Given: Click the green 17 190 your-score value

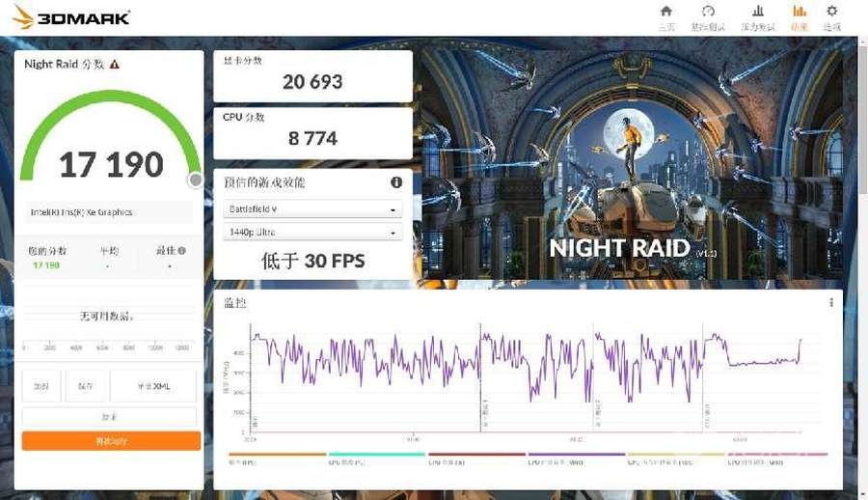Looking at the screenshot, I should click(x=46, y=265).
